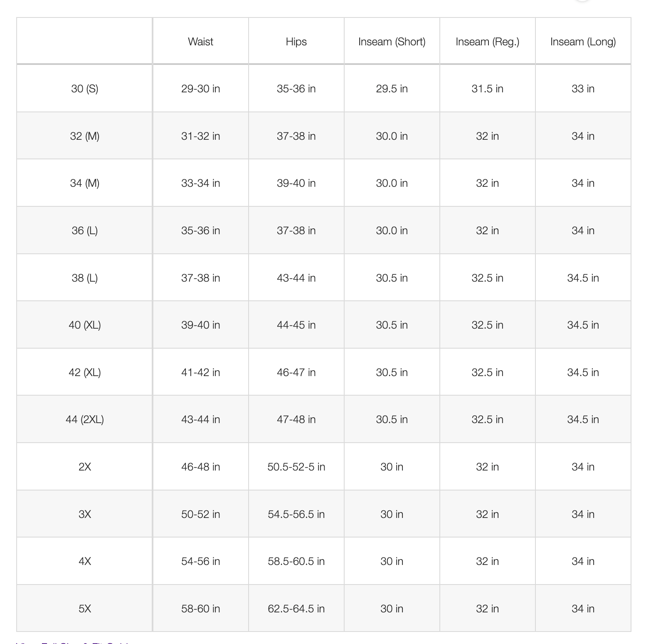Select the Inseam (Short) column header
The height and width of the screenshot is (644, 646).
(392, 42)
